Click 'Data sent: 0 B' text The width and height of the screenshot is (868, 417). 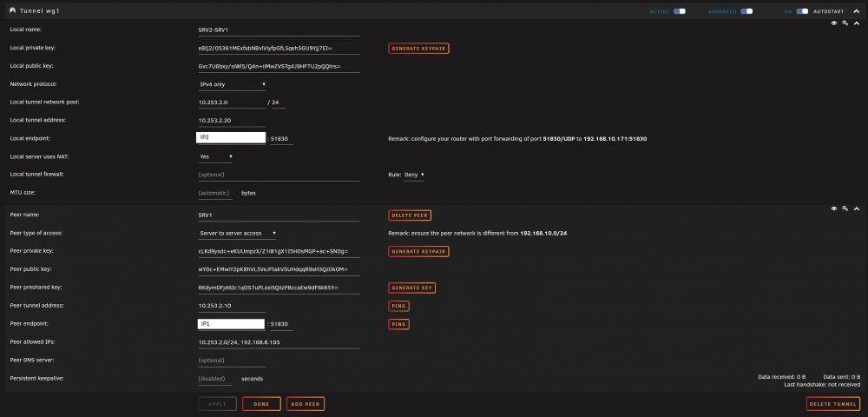tap(841, 376)
